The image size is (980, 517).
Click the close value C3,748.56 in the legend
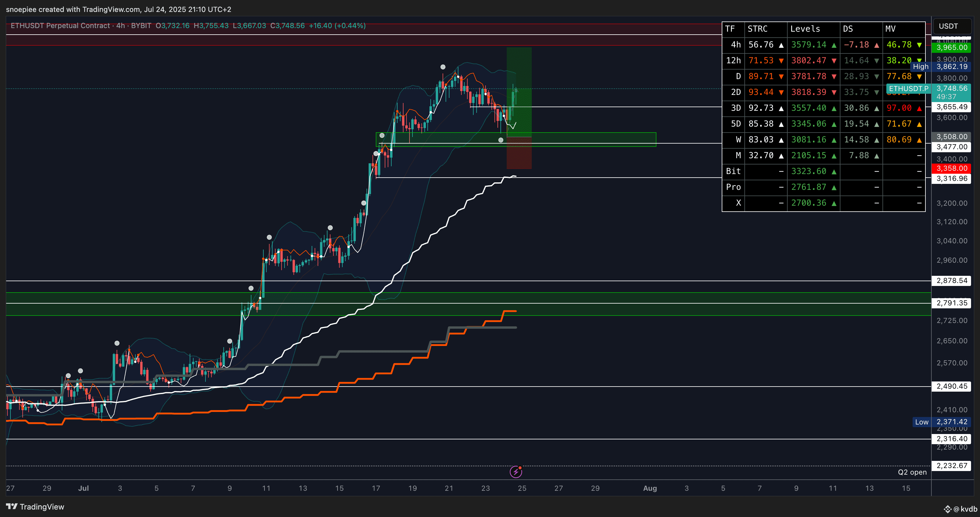click(287, 25)
